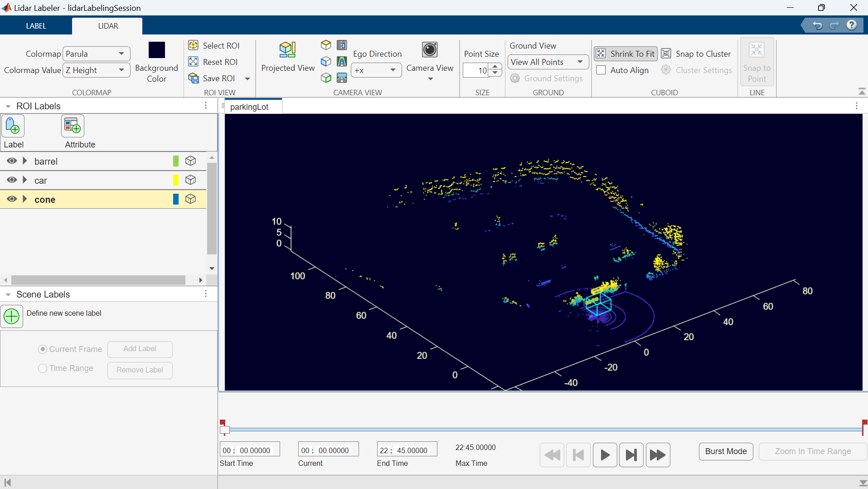This screenshot has width=868, height=489.
Task: Expand the car label row
Action: coord(25,180)
